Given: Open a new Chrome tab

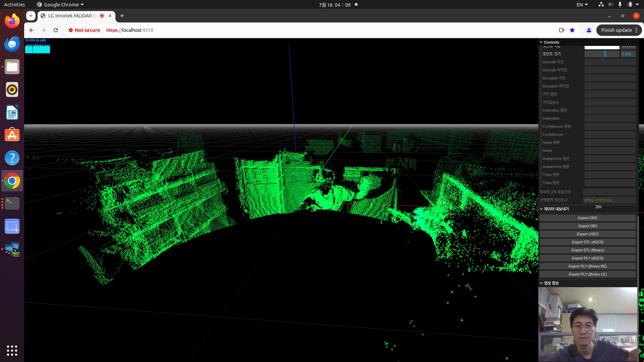Looking at the screenshot, I should (122, 16).
